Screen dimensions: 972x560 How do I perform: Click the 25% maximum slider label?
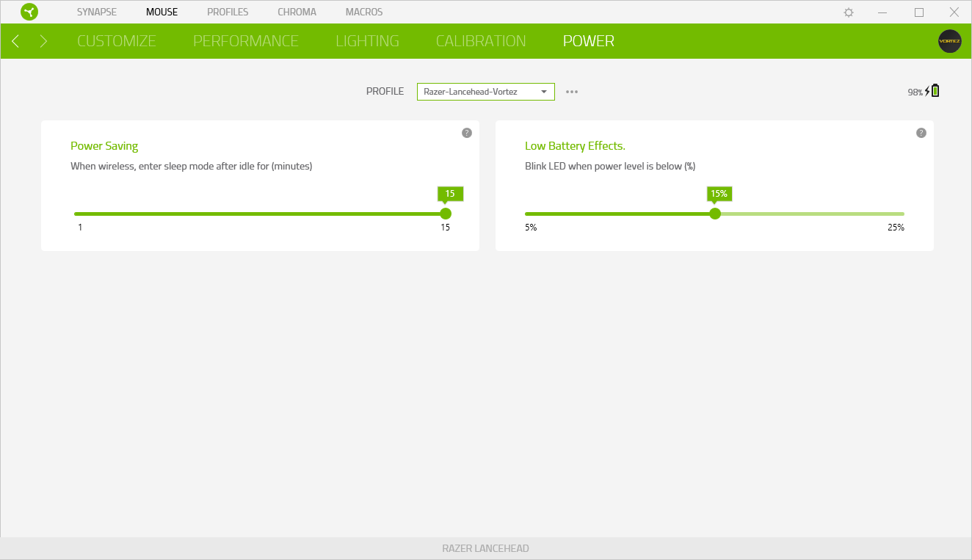[x=896, y=228]
